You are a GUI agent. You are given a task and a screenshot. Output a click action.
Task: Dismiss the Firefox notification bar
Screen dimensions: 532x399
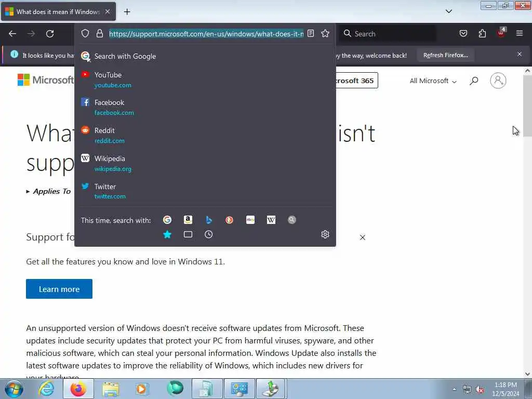[520, 54]
